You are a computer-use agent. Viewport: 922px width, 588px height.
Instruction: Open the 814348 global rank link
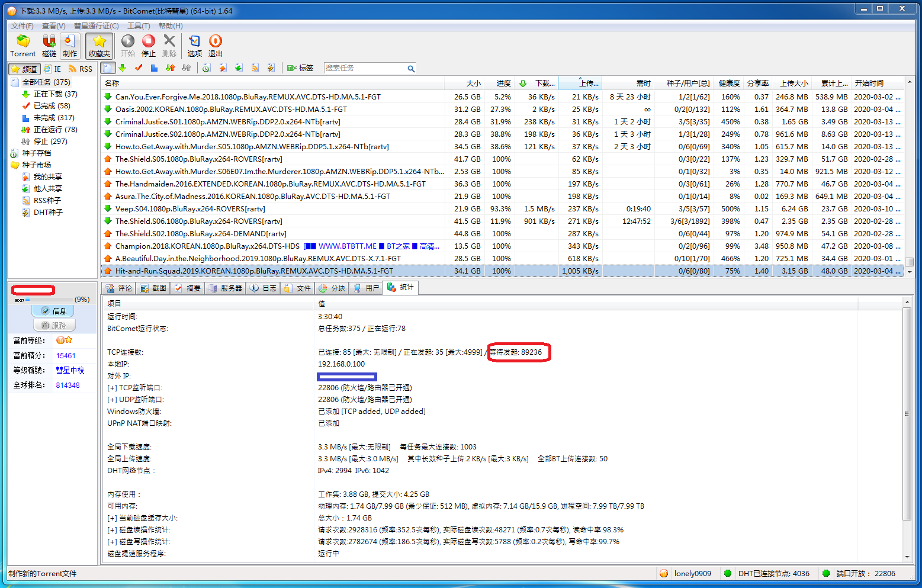coord(67,385)
